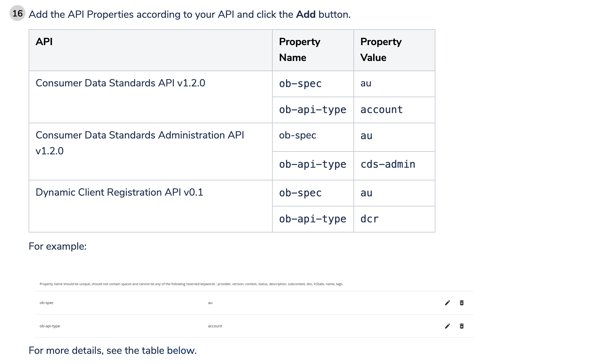The height and width of the screenshot is (364, 614).
Task: Select the account property value field
Action: 215,326
